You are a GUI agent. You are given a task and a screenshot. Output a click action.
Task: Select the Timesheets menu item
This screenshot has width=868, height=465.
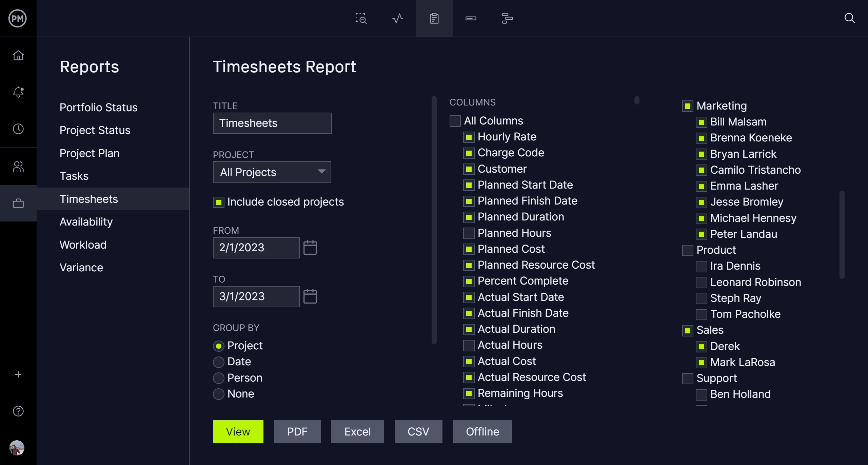88,199
